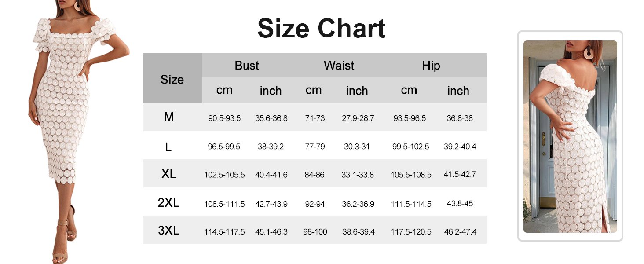Select the XL size row label
The width and height of the screenshot is (644, 264).
(x=168, y=174)
